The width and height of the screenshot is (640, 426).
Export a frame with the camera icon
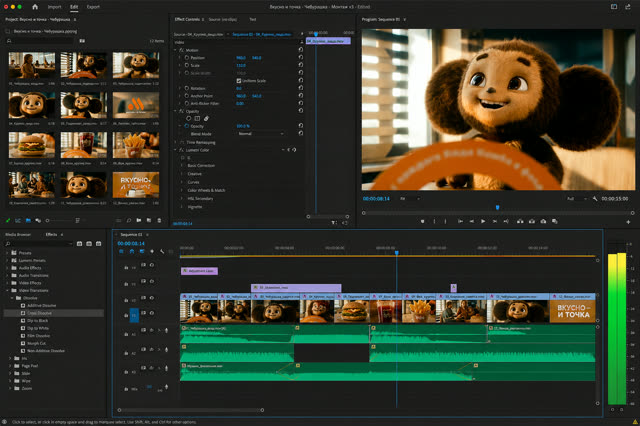pyautogui.click(x=543, y=221)
